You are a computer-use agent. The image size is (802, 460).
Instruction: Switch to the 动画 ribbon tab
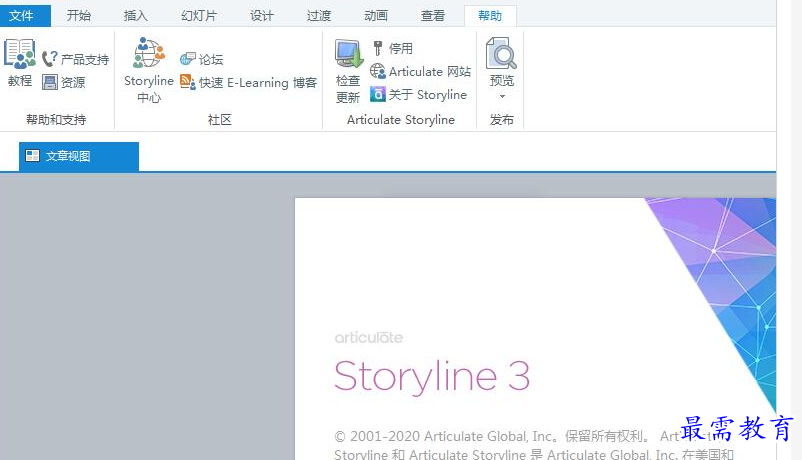click(376, 16)
